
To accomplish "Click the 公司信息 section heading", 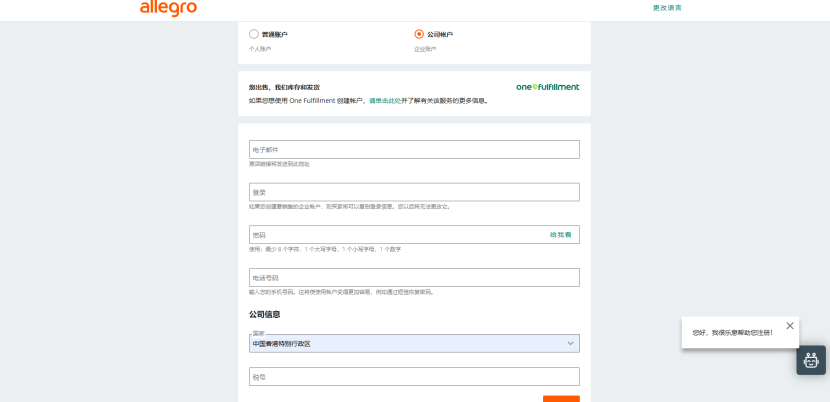I will click(x=265, y=314).
